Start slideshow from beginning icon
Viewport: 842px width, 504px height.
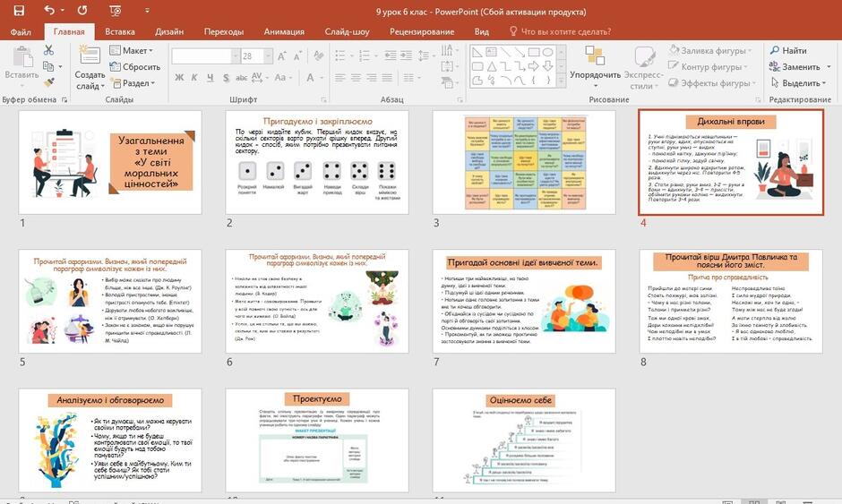click(x=116, y=11)
